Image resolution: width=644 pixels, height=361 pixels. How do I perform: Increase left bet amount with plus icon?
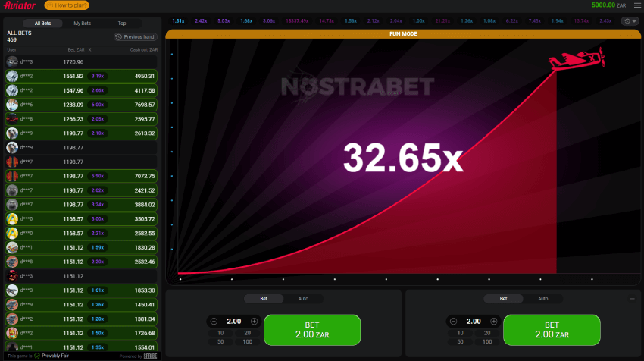(x=255, y=322)
